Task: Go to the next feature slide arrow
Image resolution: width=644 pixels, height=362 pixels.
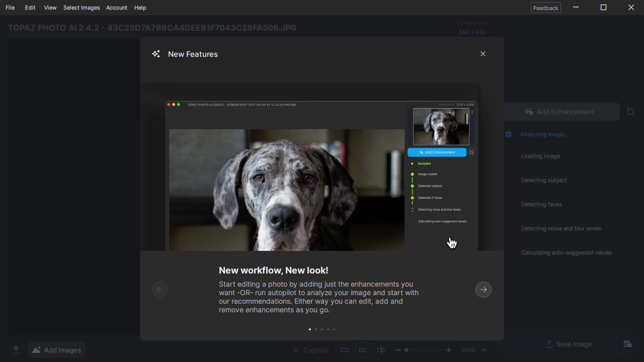Action: (x=484, y=290)
